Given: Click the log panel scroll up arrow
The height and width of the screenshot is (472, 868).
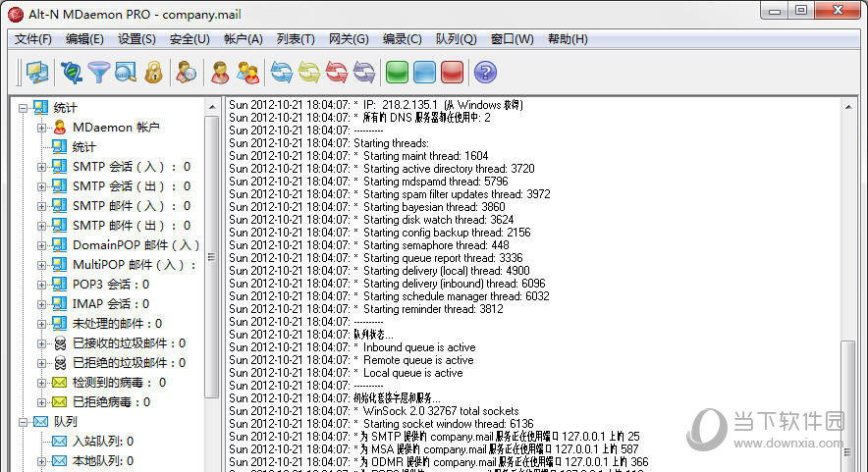Looking at the screenshot, I should [848, 106].
